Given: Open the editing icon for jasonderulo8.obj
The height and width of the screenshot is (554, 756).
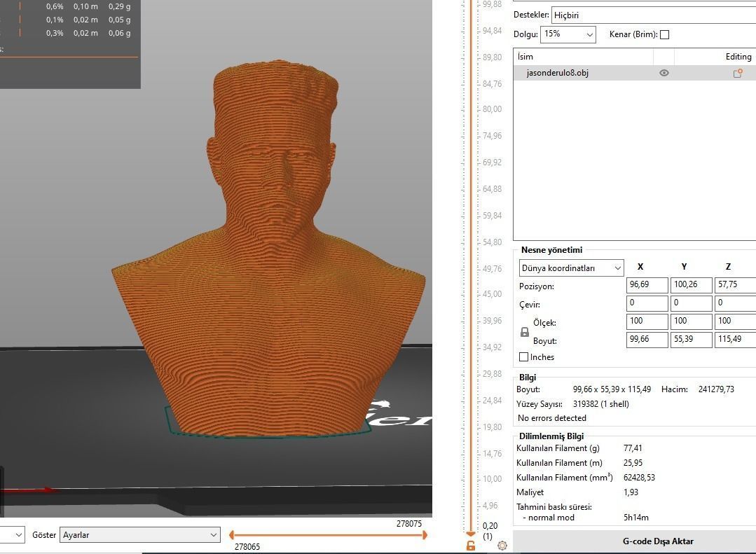Looking at the screenshot, I should coord(738,72).
